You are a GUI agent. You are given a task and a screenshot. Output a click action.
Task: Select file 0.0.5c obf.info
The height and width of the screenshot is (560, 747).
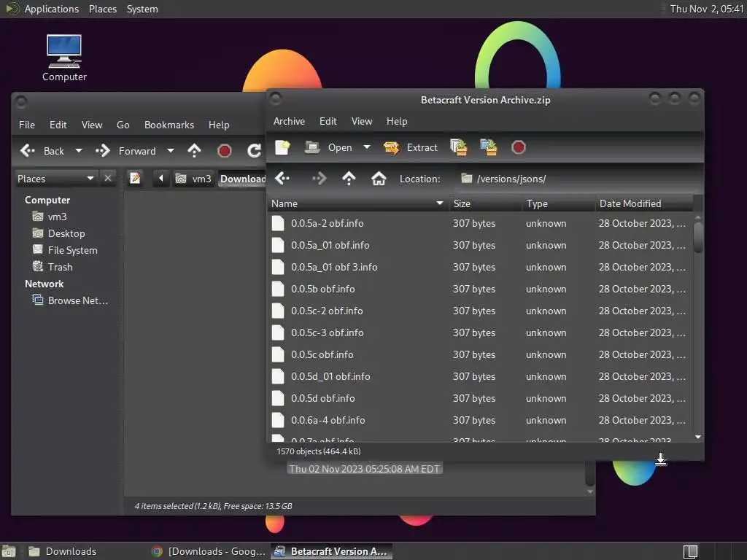click(x=480, y=355)
